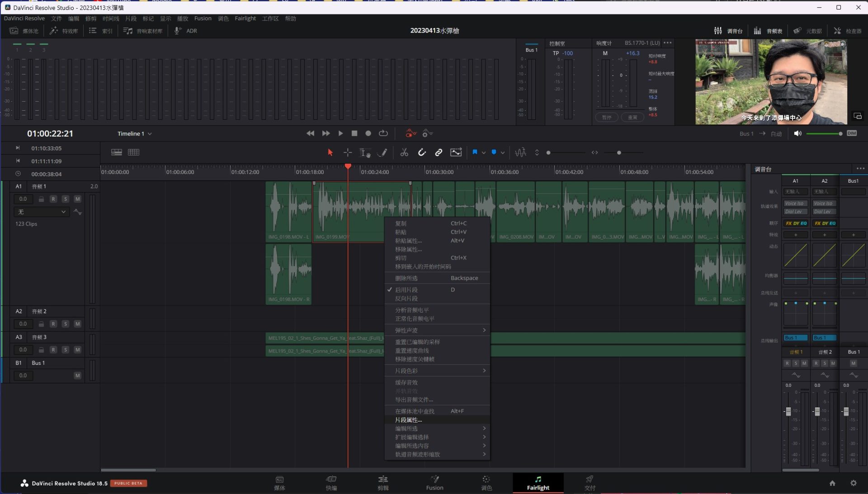Screen dimensions: 868x494
Task: Switch timeline to list track view icon
Action: tap(116, 152)
